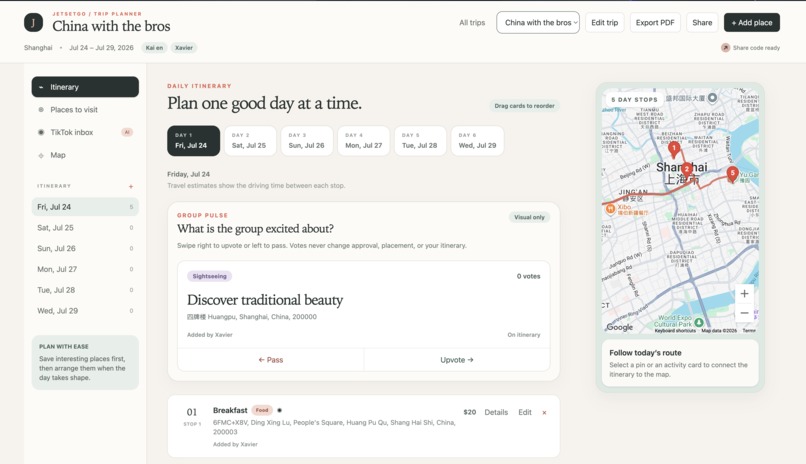Click the Food tag on Breakfast

tap(262, 410)
